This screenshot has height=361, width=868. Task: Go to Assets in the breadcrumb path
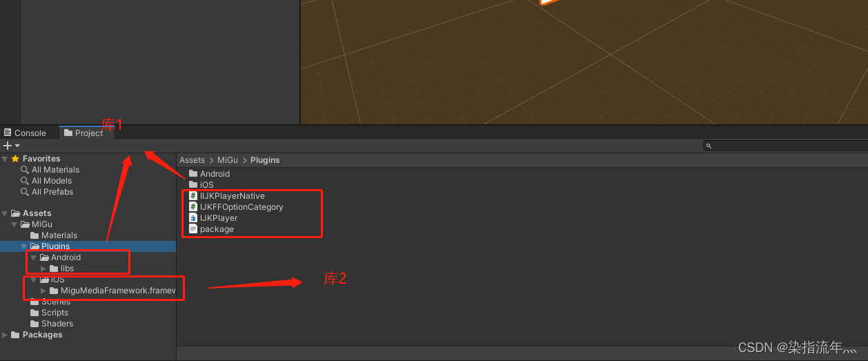192,160
